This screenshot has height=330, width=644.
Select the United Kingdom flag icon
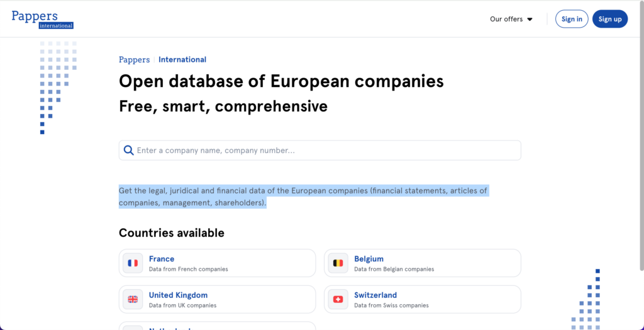[133, 299]
